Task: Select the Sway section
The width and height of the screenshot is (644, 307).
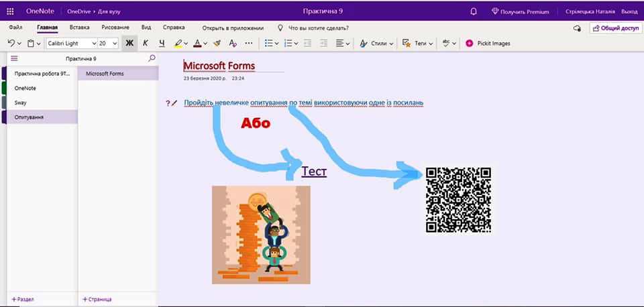Action: coord(42,103)
